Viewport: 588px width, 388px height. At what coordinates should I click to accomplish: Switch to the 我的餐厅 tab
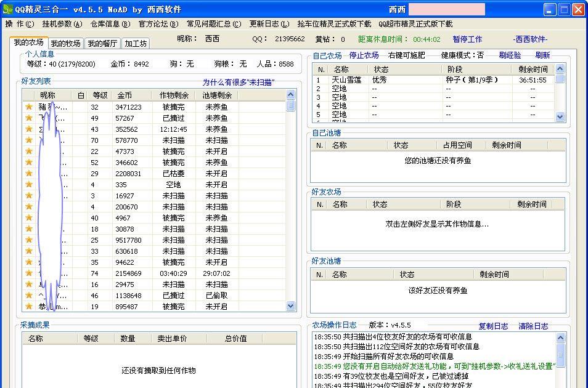click(102, 44)
